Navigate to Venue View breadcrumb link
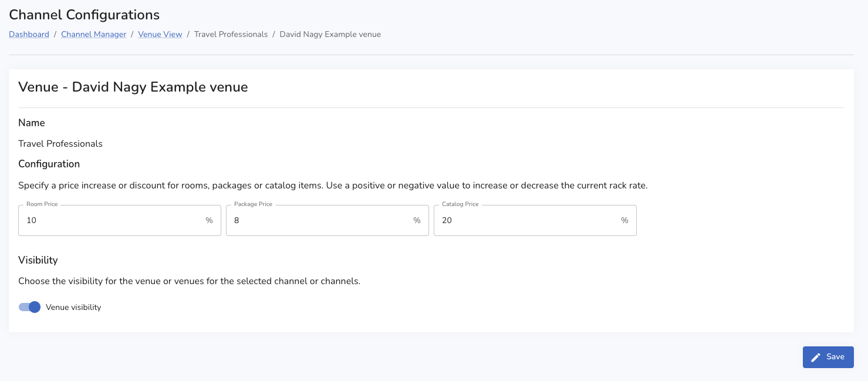 [x=160, y=35]
